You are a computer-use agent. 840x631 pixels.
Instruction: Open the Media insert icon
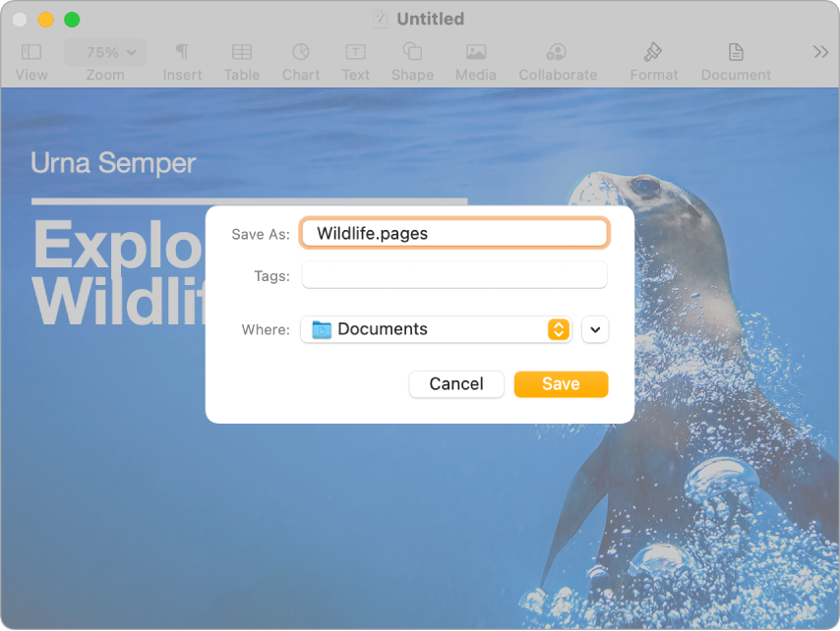(475, 52)
